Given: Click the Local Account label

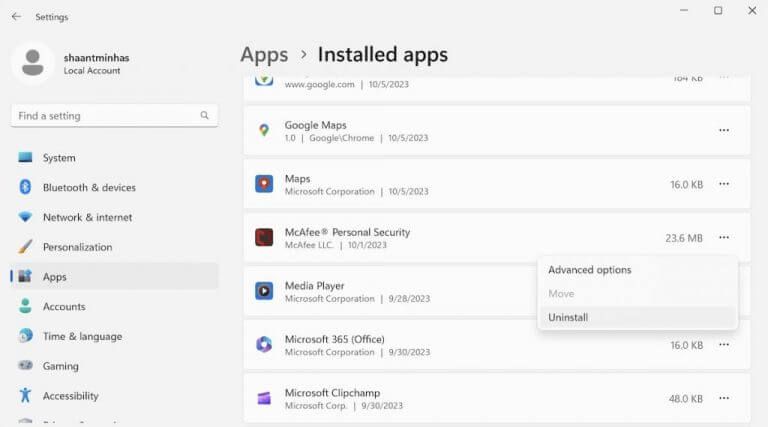Looking at the screenshot, I should point(92,71).
